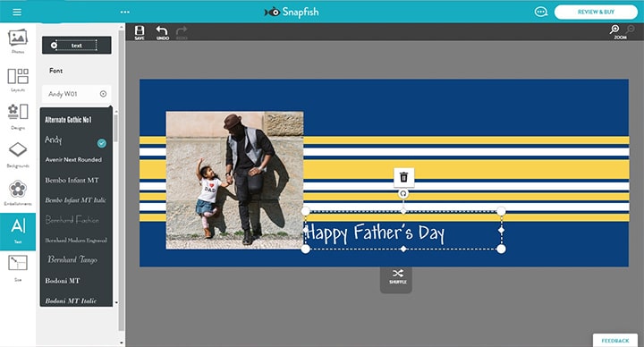
Task: Open the three-dots more options
Action: pyautogui.click(x=125, y=12)
